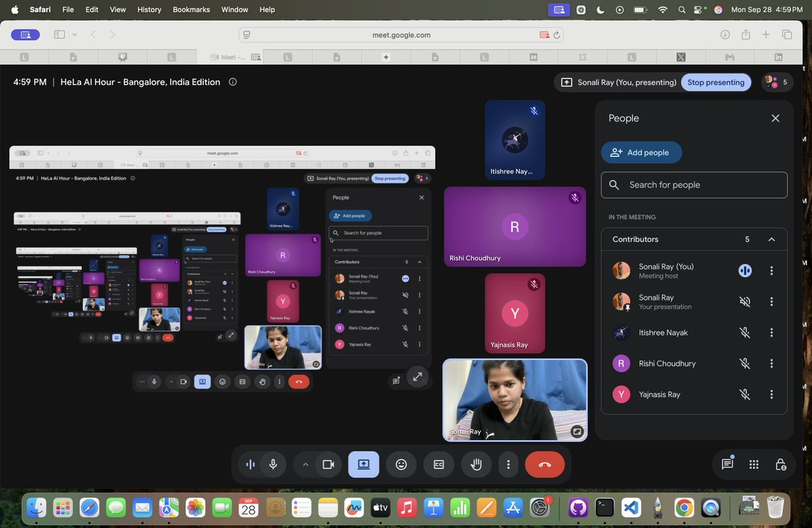Image resolution: width=812 pixels, height=528 pixels.
Task: Open host controls lock icon
Action: 780,464
